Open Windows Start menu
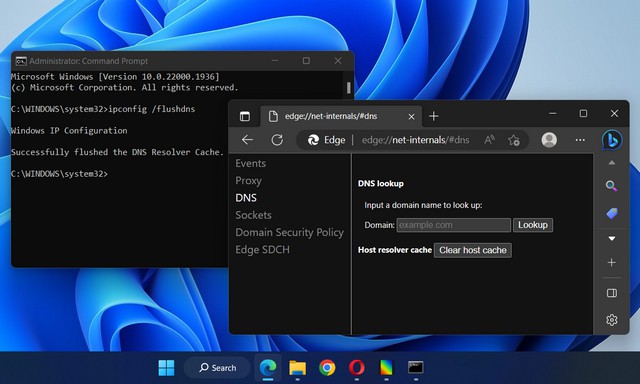The width and height of the screenshot is (640, 384). pos(166,368)
